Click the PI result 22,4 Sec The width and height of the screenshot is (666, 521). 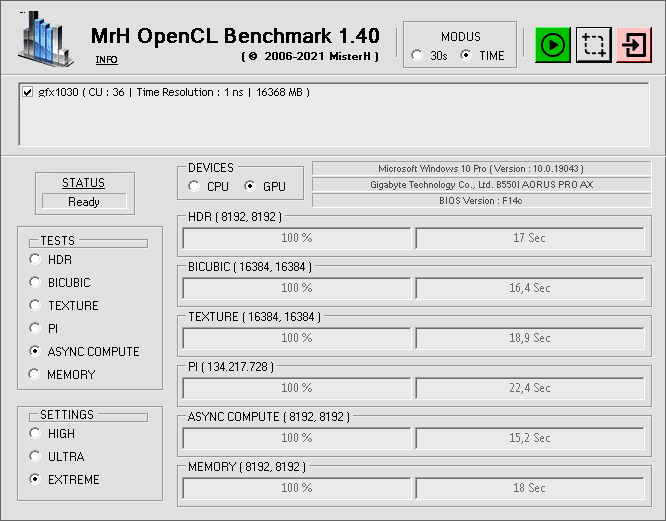click(x=530, y=388)
